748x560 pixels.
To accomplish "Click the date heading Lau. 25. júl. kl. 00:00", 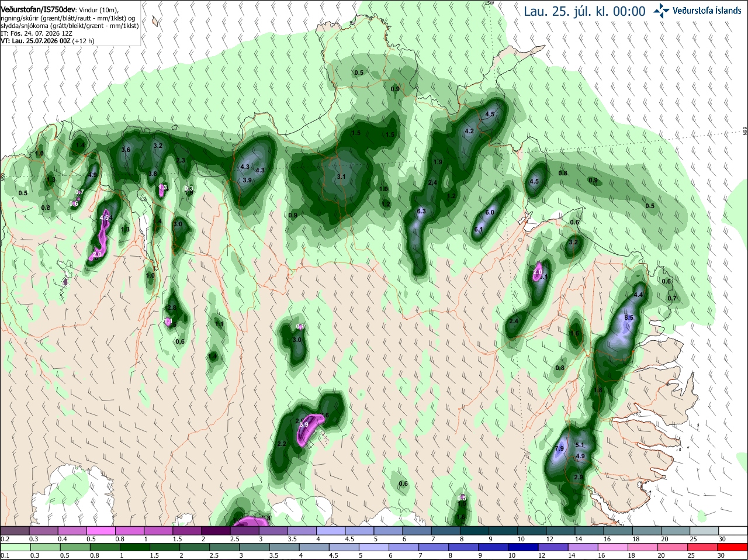I will pos(584,11).
